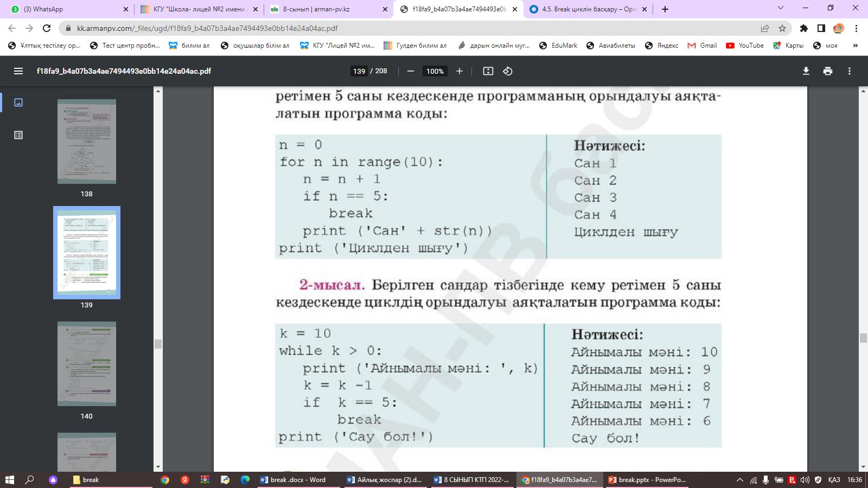Select page 138 thumbnail
868x488 pixels.
pos(87,142)
